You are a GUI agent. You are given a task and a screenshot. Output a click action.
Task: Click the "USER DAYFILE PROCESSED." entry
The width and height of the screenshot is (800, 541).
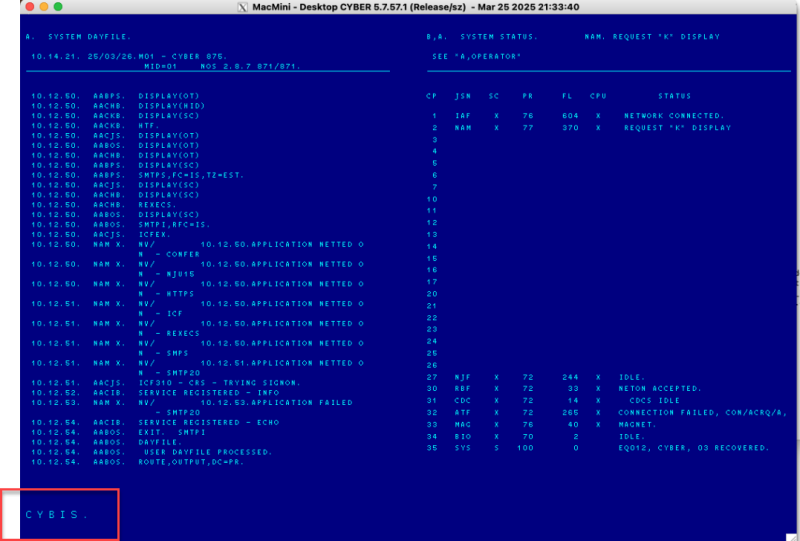pyautogui.click(x=208, y=452)
